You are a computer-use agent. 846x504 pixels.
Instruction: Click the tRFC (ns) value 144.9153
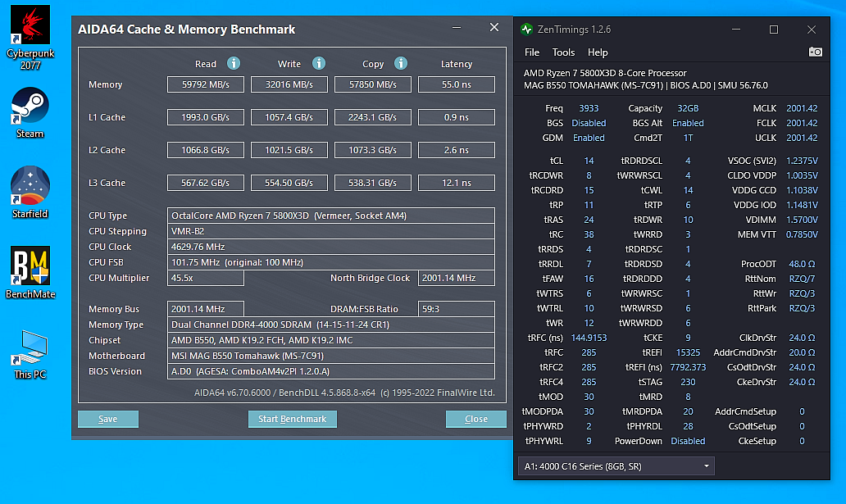(x=589, y=338)
